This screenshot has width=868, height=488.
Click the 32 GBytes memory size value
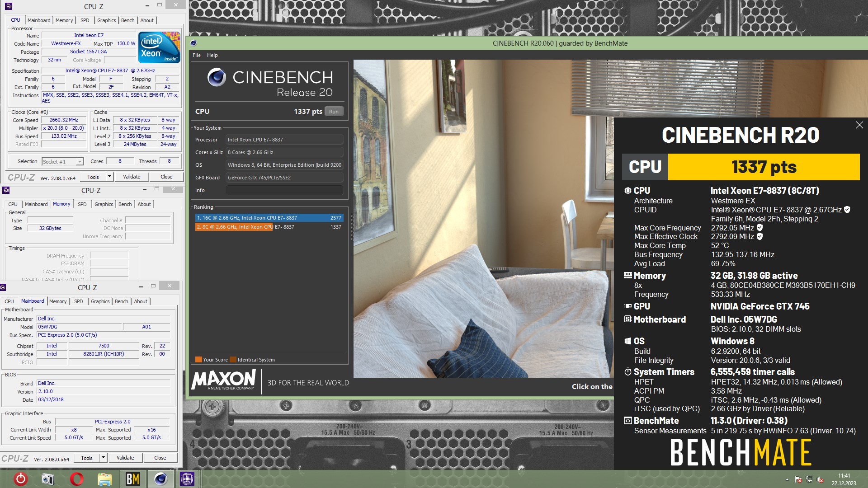click(50, 228)
